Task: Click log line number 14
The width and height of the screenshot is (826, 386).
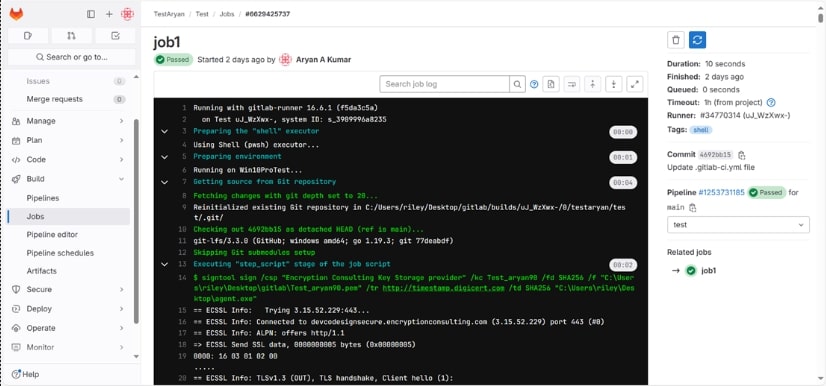Action: pyautogui.click(x=182, y=278)
